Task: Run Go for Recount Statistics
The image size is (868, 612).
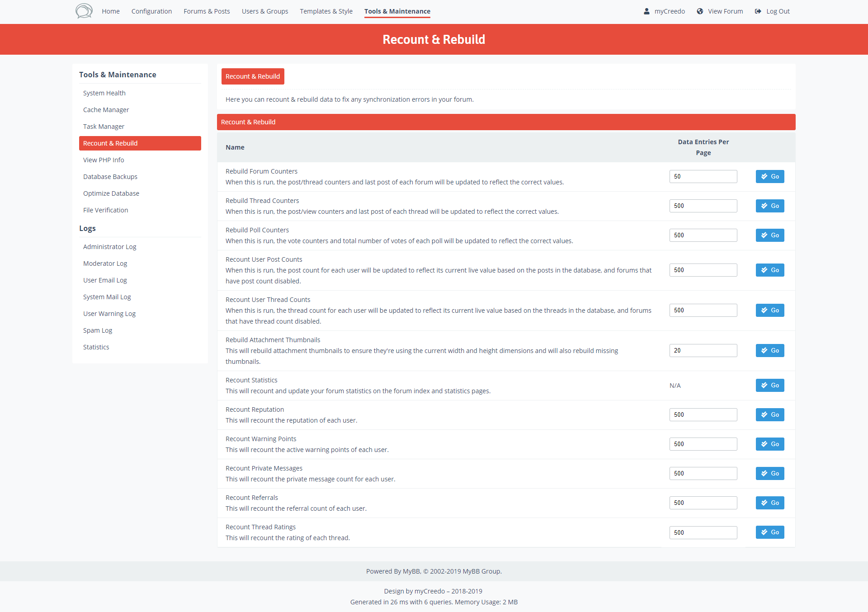Action: tap(769, 385)
